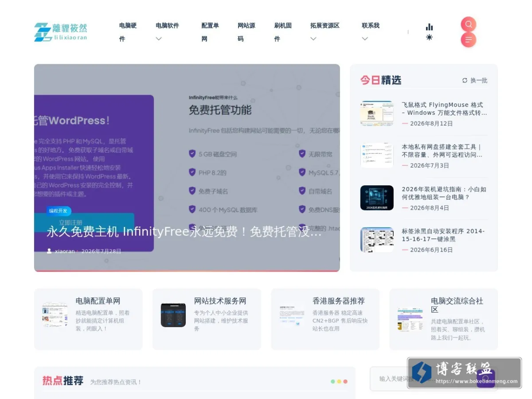Open the 香港服务器推荐 card title
Viewport: 532px width, 399px height.
[339, 301]
